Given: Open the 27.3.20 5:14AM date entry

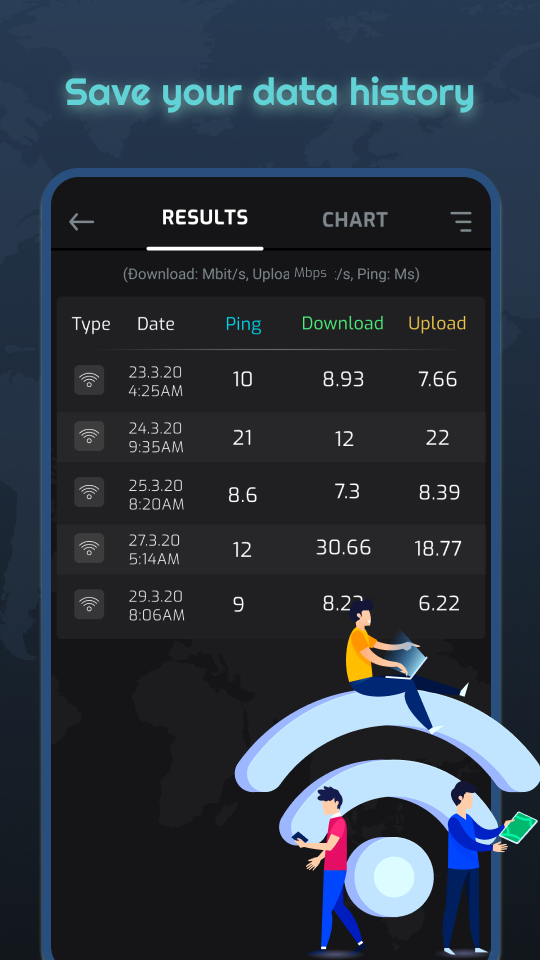Looking at the screenshot, I should tap(154, 549).
